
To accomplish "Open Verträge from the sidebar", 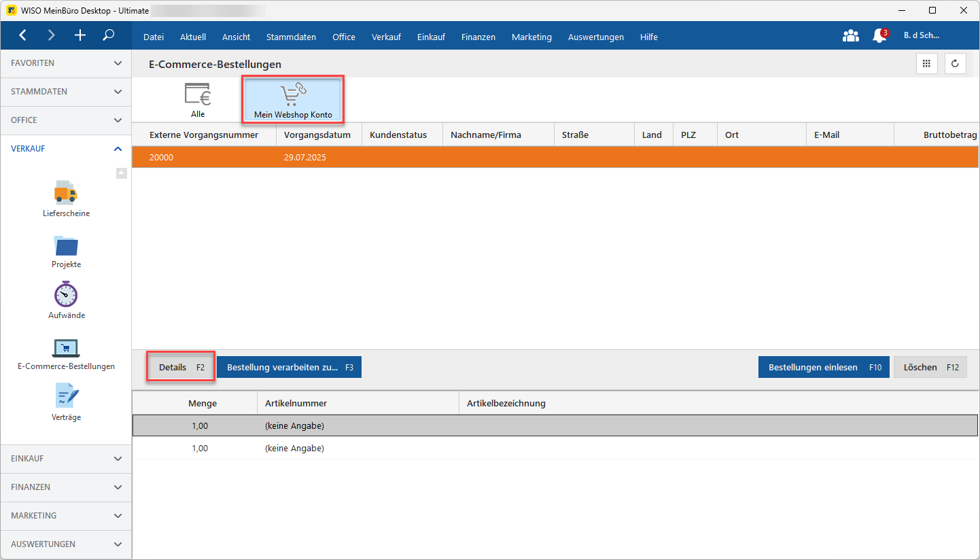I will (66, 402).
